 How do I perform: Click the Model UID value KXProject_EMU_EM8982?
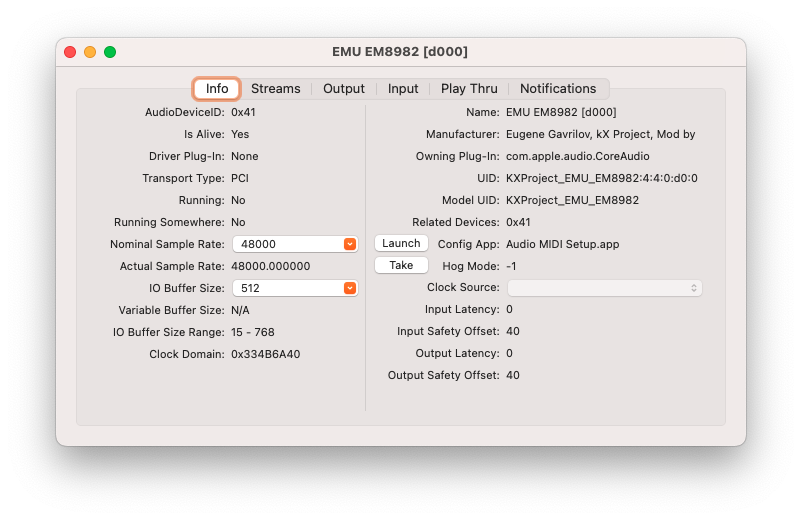tap(572, 200)
